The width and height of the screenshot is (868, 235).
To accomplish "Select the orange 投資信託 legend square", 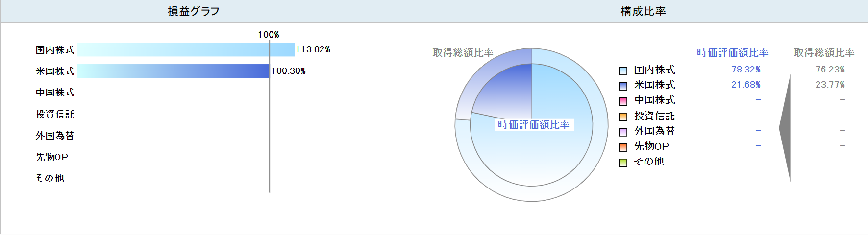I will [623, 117].
